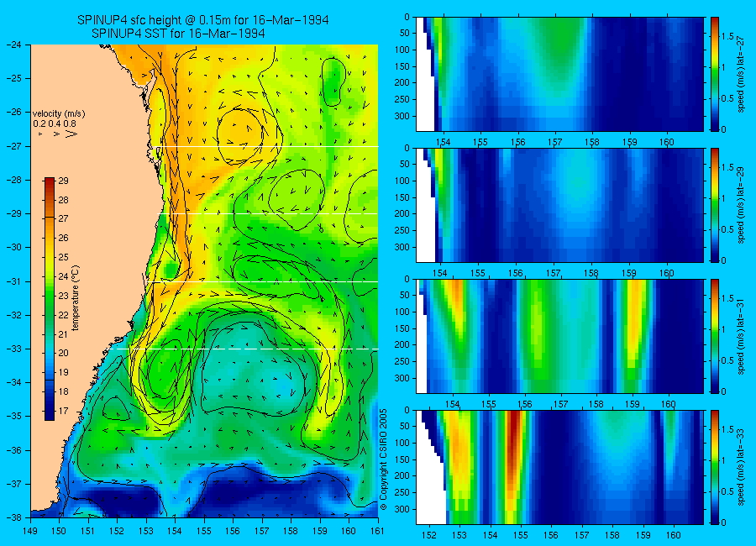Click the -36 latitude label on main map

14,450
